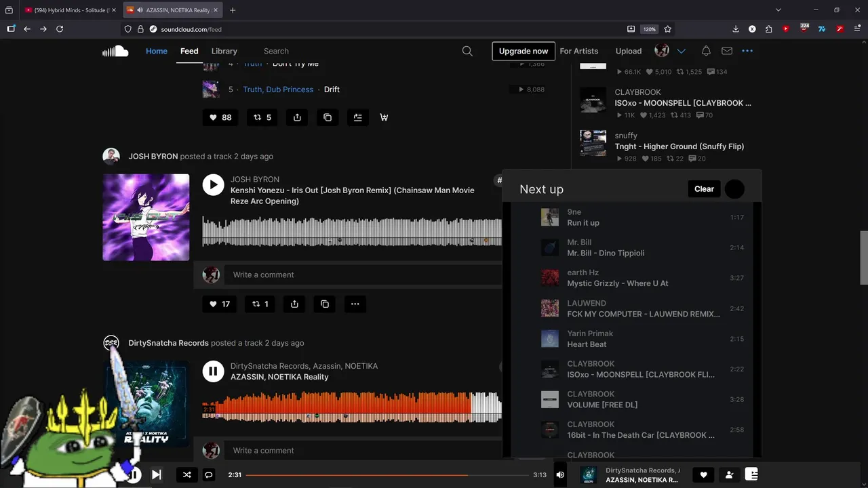The width and height of the screenshot is (868, 488).
Task: Switch to the Hybrid Minds - Solitude browser tab
Action: [x=69, y=10]
